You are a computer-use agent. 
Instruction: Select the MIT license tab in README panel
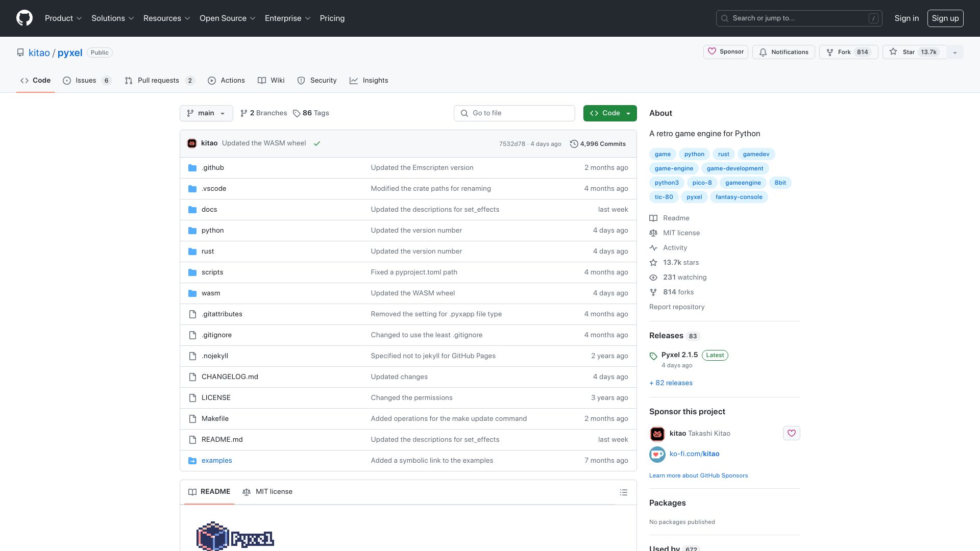pos(267,492)
